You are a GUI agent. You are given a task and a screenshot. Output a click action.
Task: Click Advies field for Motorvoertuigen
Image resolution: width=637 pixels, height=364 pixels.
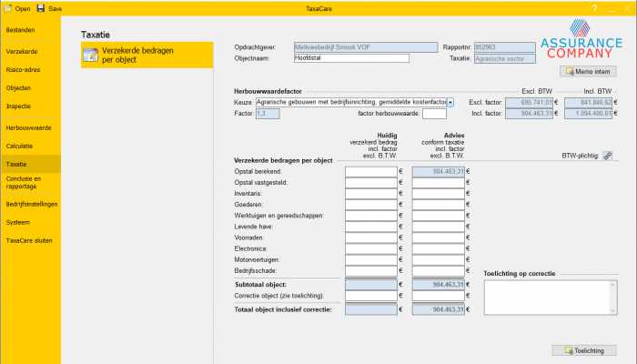pyautogui.click(x=438, y=259)
